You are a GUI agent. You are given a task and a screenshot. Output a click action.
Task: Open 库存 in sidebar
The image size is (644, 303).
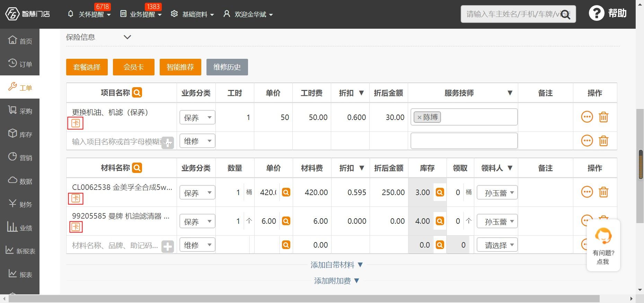20,134
